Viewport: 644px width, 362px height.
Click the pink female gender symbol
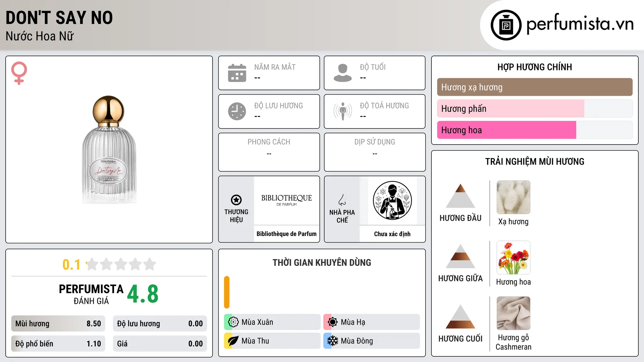click(x=19, y=73)
